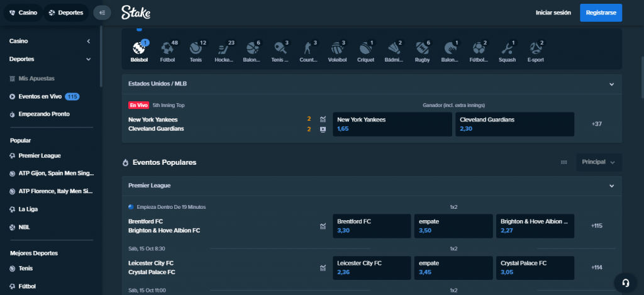Viewport: 644px width, 295px height.
Task: Select the Bádminton shuttlecock icon
Action: point(394,48)
